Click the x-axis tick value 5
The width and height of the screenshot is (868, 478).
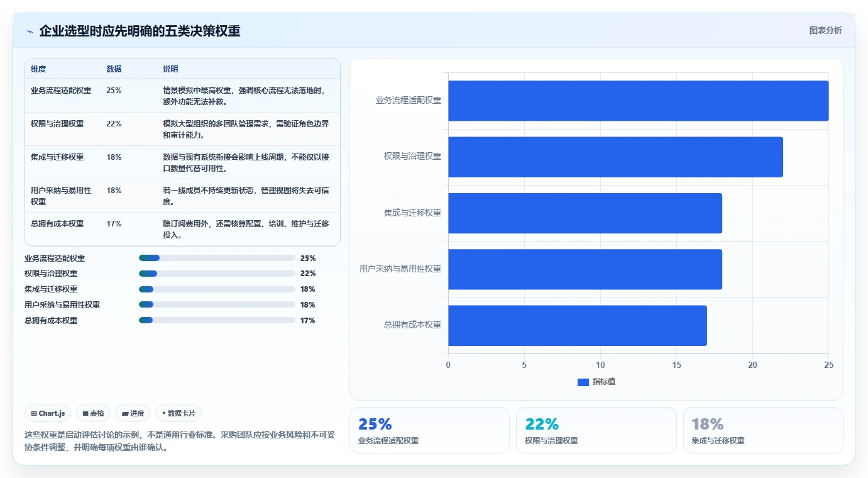click(x=524, y=365)
